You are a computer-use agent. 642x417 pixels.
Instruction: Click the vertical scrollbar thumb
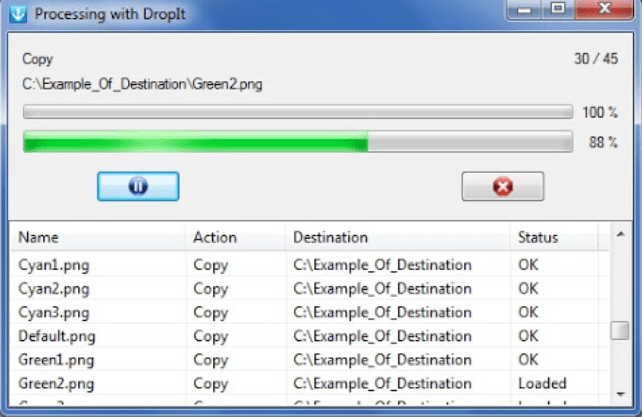pos(620,331)
